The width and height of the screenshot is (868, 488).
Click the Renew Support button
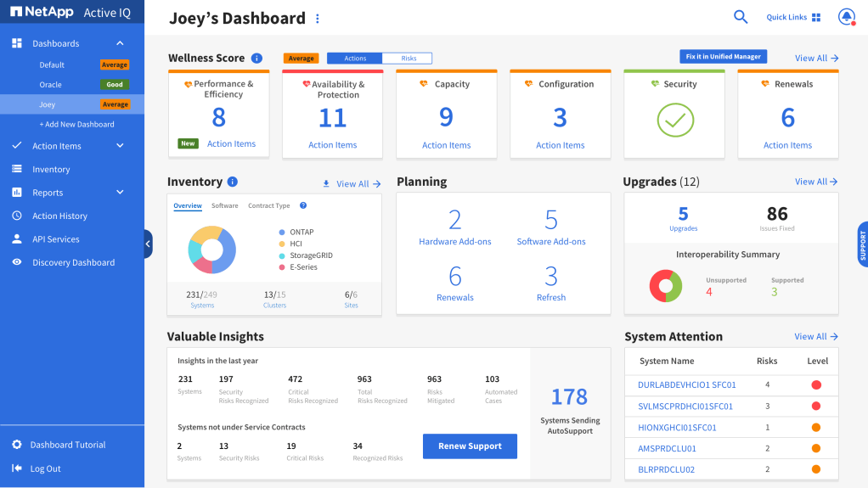tap(470, 446)
